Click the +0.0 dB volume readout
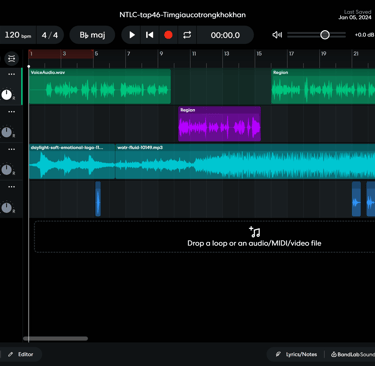The height and width of the screenshot is (366, 375). point(364,35)
